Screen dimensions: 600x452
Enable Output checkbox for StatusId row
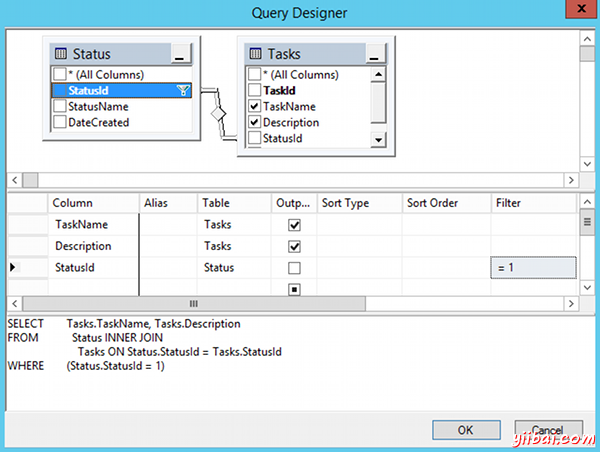pos(294,268)
